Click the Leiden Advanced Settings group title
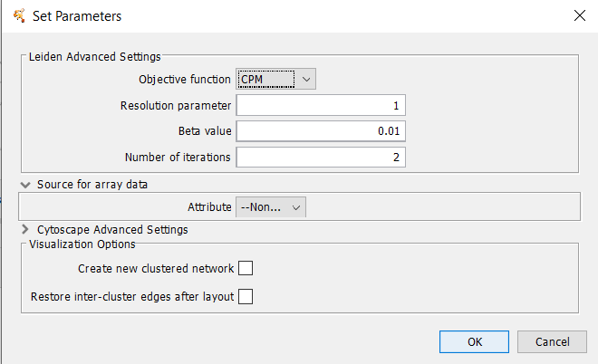Viewport: 598px width, 364px height. coord(94,57)
